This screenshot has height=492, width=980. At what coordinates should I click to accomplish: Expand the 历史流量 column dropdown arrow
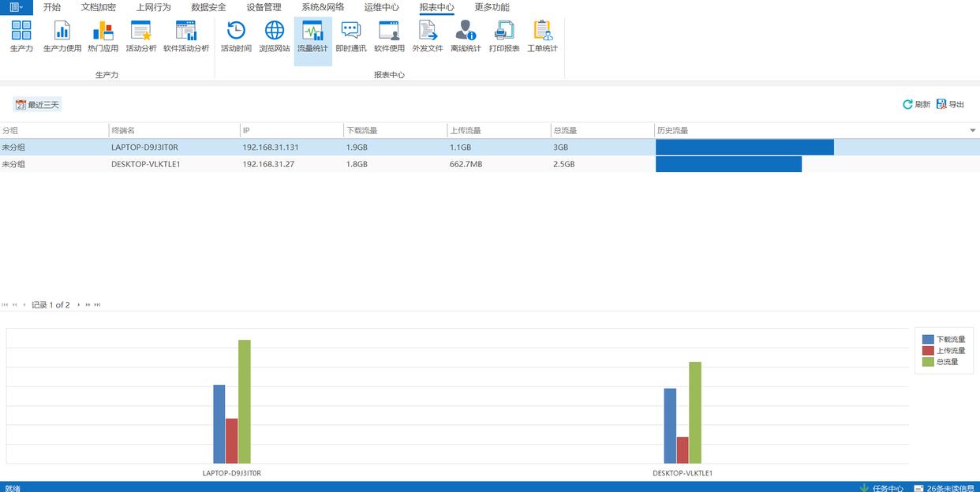click(x=972, y=130)
